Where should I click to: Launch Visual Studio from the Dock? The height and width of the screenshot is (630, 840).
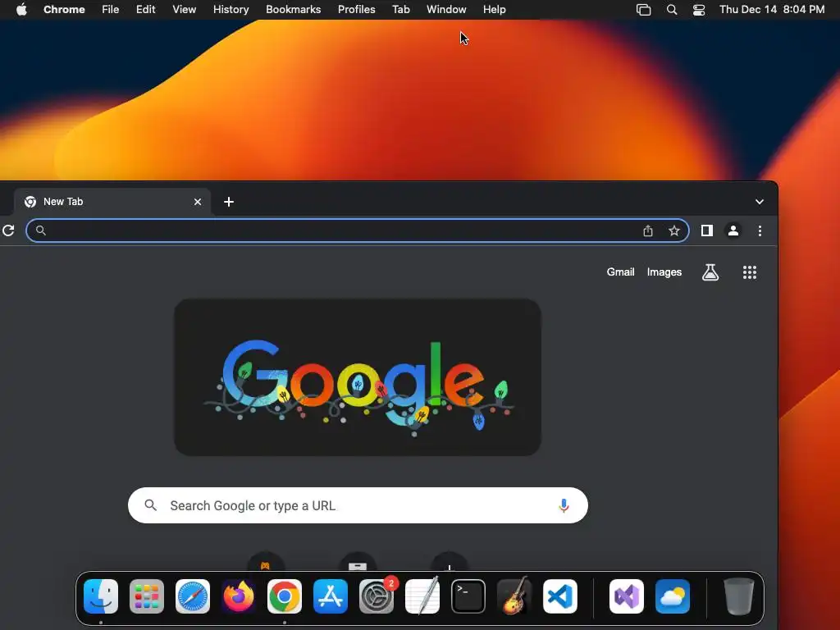click(627, 596)
